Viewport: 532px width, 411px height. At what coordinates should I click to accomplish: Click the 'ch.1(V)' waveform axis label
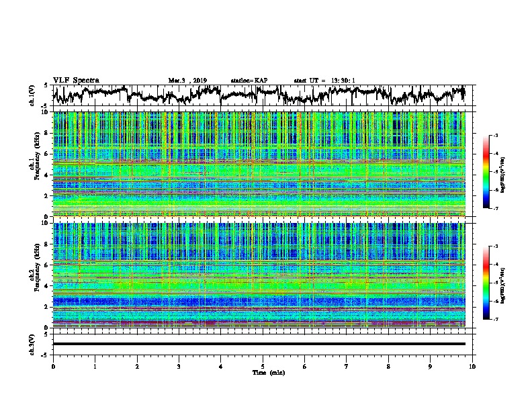pyautogui.click(x=32, y=95)
